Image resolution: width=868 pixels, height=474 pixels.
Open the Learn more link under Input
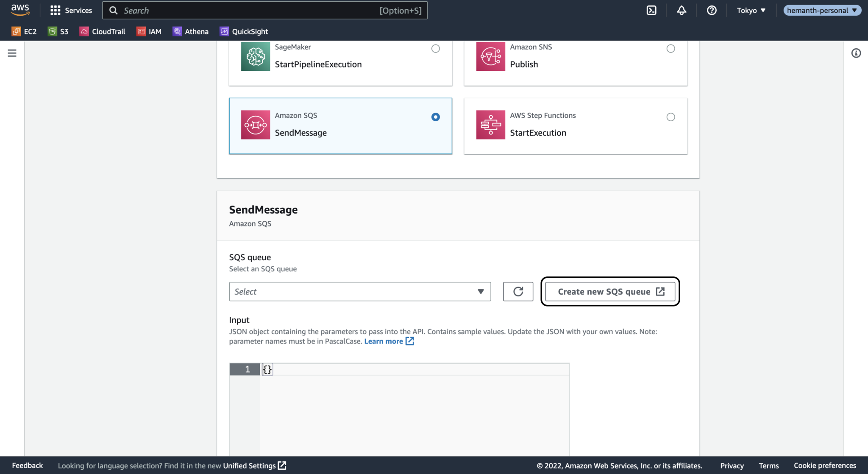tap(384, 341)
